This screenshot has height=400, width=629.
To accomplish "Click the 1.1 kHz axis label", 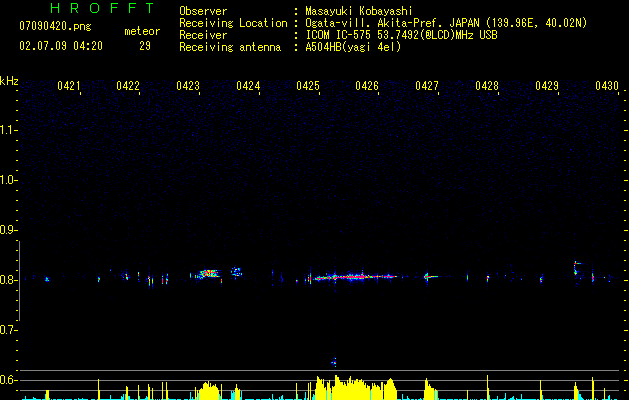I will (9, 130).
